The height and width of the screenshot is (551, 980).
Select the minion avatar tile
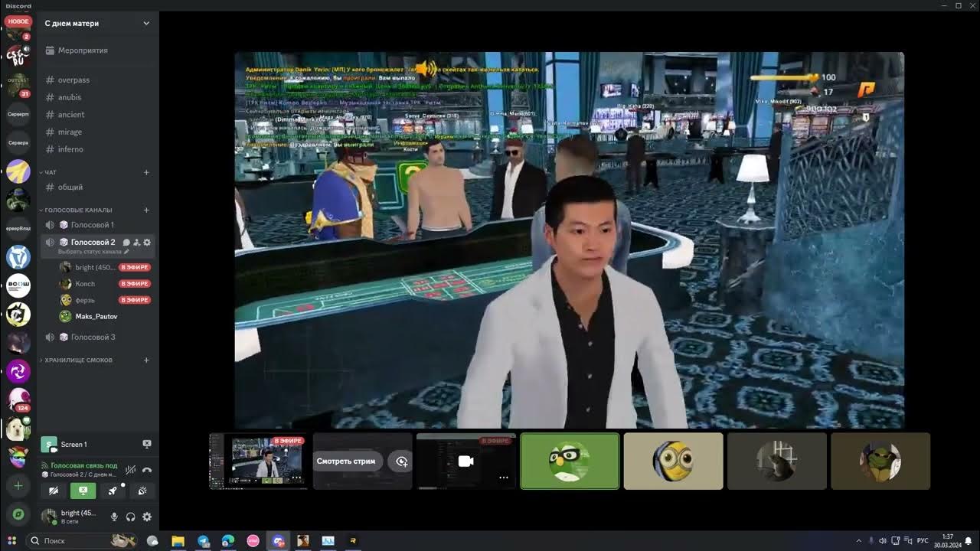673,461
